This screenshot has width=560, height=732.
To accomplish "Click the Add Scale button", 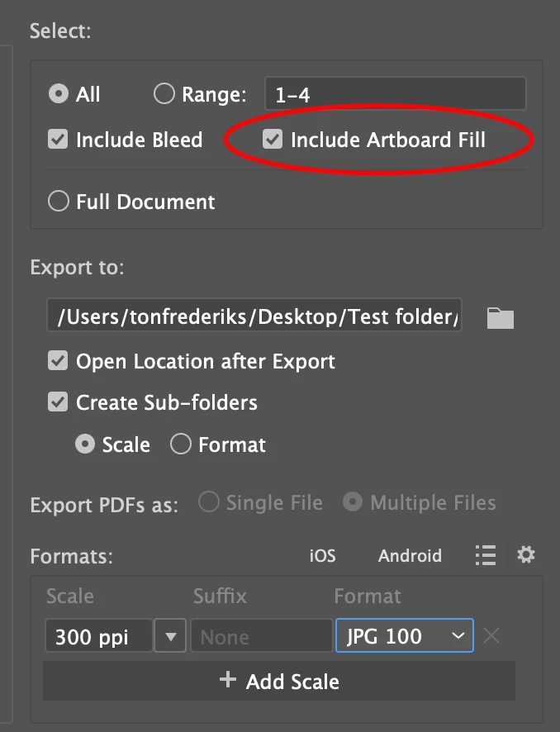I will [279, 681].
